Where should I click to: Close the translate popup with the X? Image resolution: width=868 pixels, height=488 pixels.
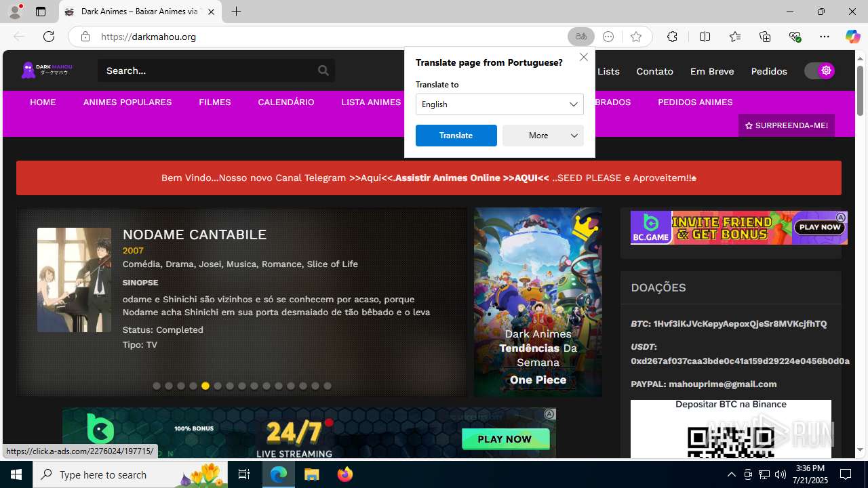(584, 57)
